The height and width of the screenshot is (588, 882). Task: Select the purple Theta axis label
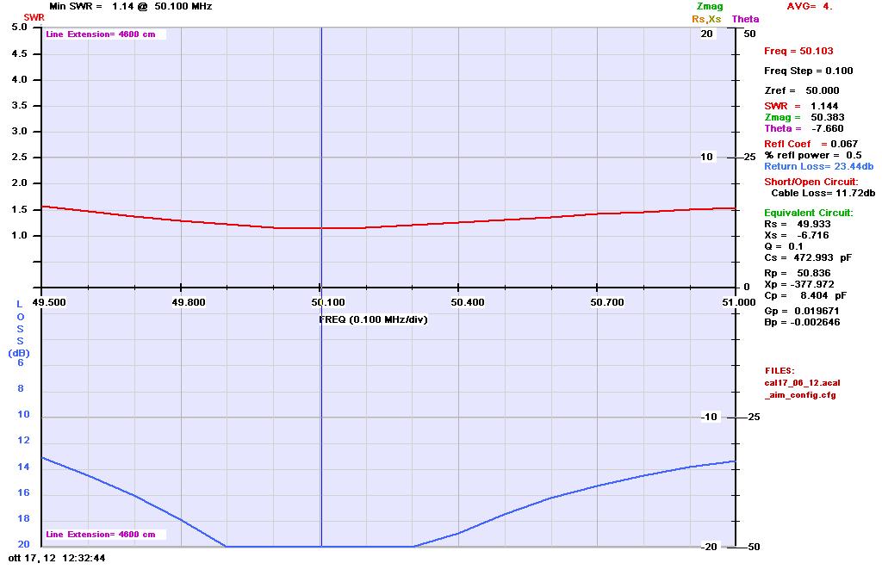pyautogui.click(x=745, y=19)
